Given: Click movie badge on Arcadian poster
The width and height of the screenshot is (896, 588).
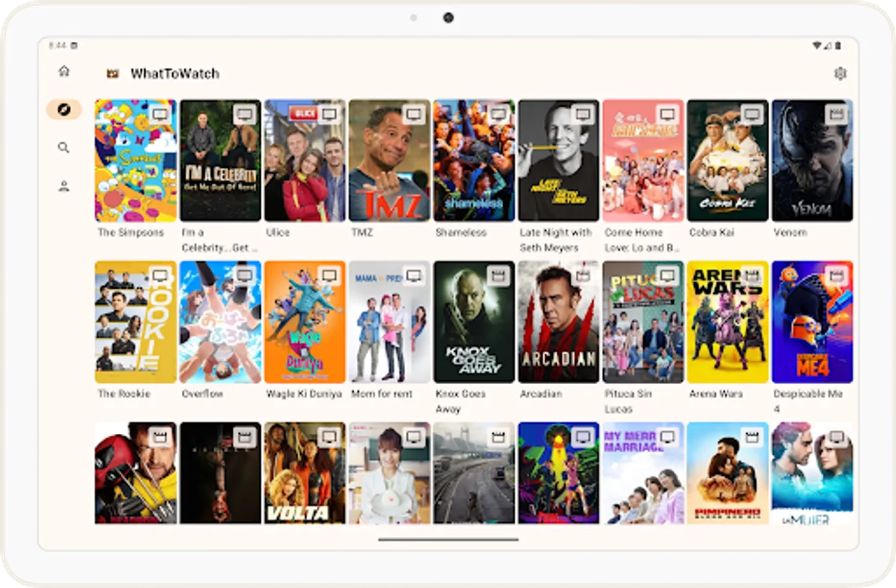Looking at the screenshot, I should point(583,276).
